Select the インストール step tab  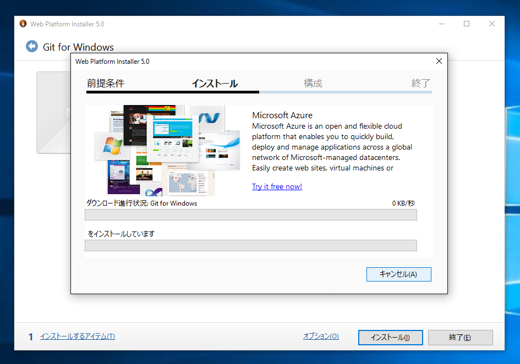(x=215, y=83)
